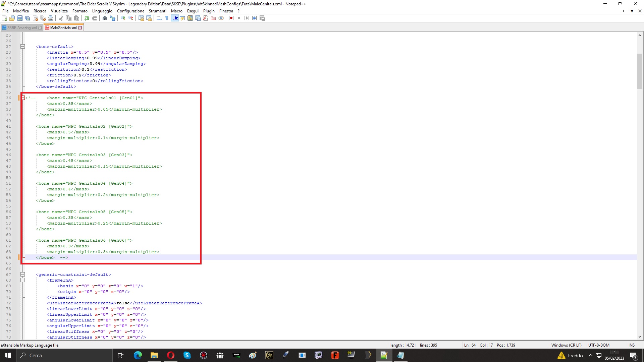Open Microsoft Edge from the taskbar
Screen dimensions: 644x362
[138, 355]
